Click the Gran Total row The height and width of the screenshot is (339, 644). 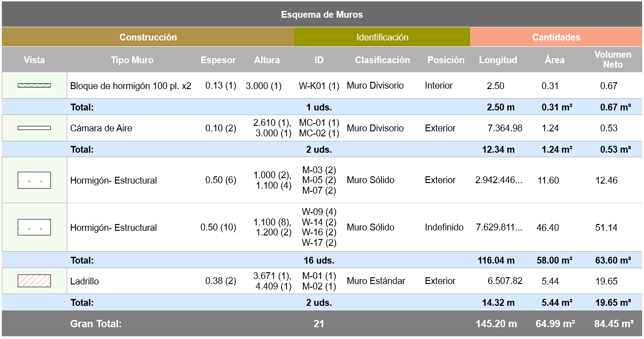322,325
